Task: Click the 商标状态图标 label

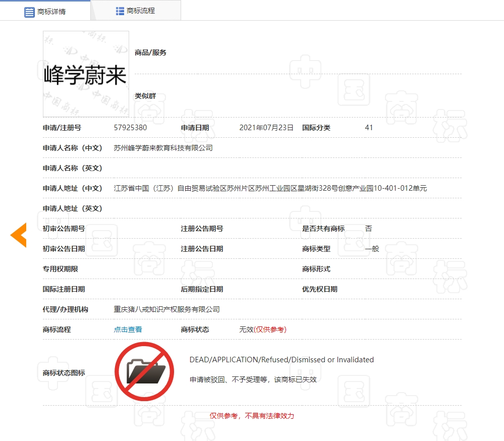Action: pyautogui.click(x=64, y=373)
